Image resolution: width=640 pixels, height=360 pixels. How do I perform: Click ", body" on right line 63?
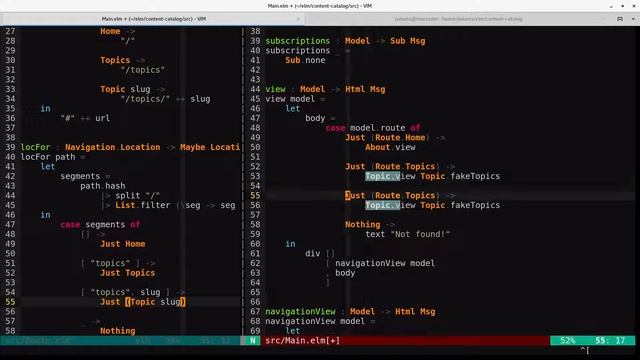(x=340, y=273)
